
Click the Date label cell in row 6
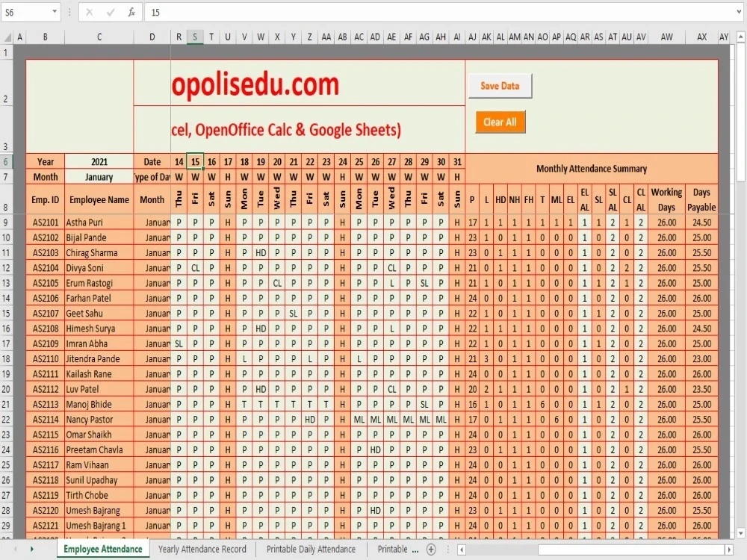click(152, 162)
